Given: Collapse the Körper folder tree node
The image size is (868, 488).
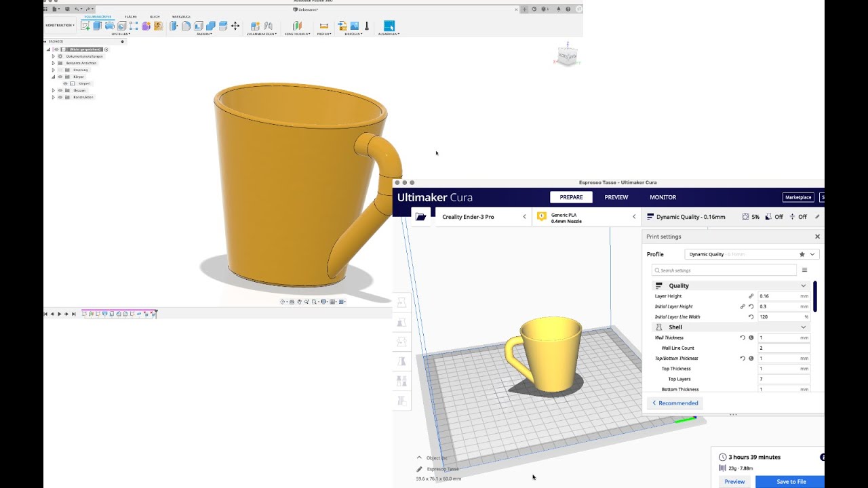Looking at the screenshot, I should 53,77.
